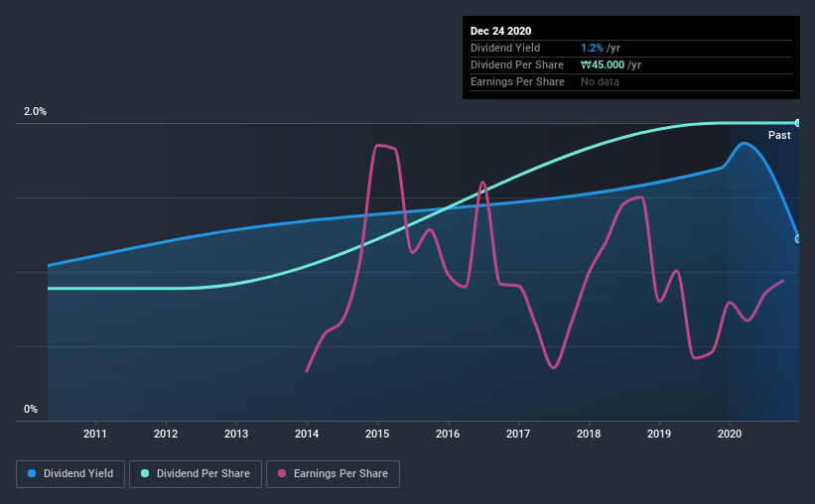Click the 'Past' label on chart
This screenshot has height=504, width=815.
click(x=779, y=135)
